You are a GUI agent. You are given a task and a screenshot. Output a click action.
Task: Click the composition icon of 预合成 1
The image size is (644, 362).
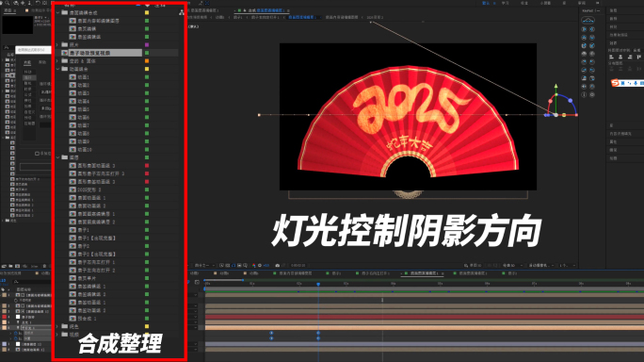click(72, 319)
